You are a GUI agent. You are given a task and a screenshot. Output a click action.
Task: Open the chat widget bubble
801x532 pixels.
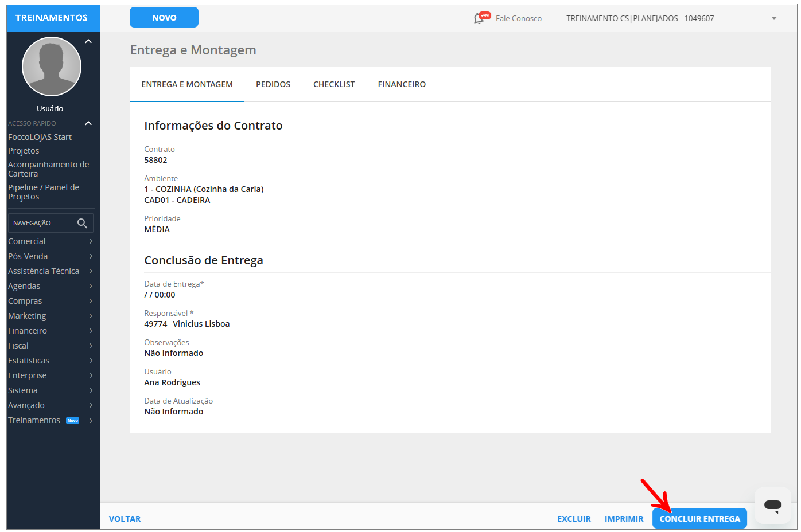tap(772, 505)
